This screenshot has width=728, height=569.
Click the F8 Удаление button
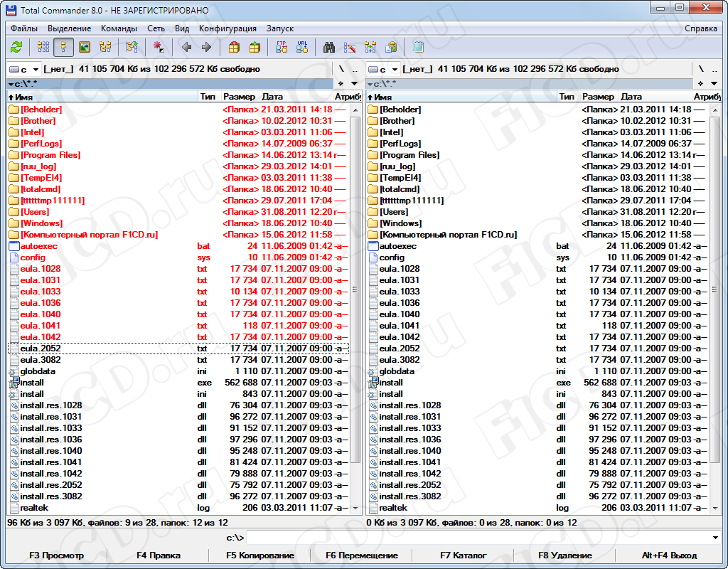[565, 555]
